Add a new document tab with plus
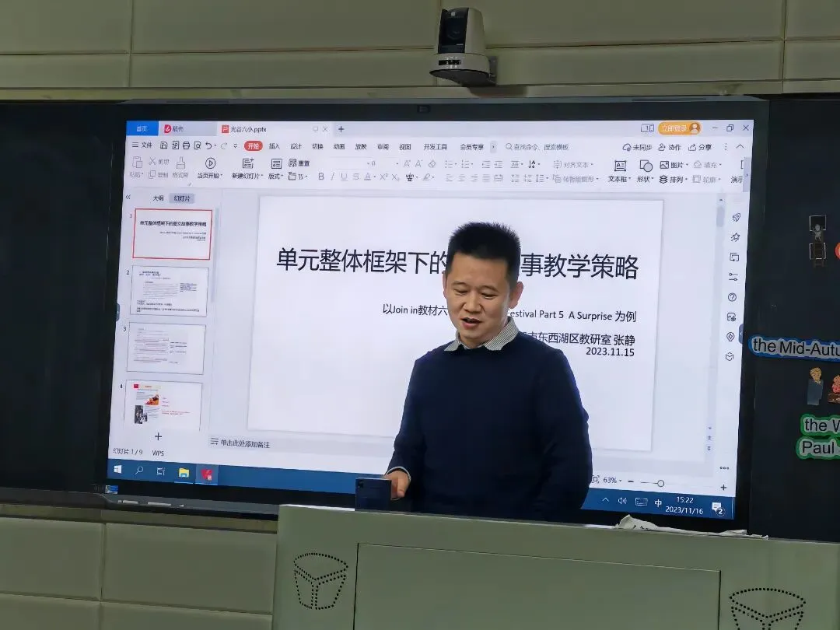Screen dimensions: 840x630 (x=341, y=129)
